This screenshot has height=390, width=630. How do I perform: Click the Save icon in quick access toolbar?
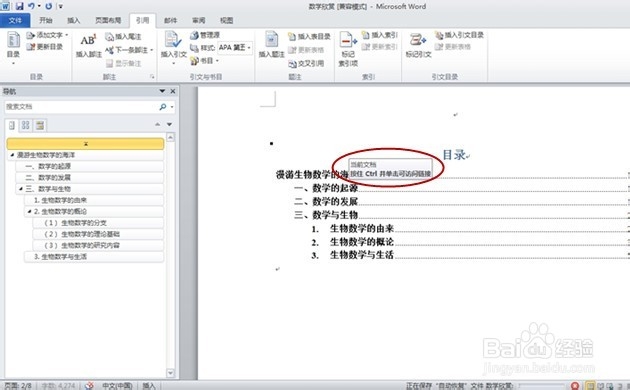19,6
